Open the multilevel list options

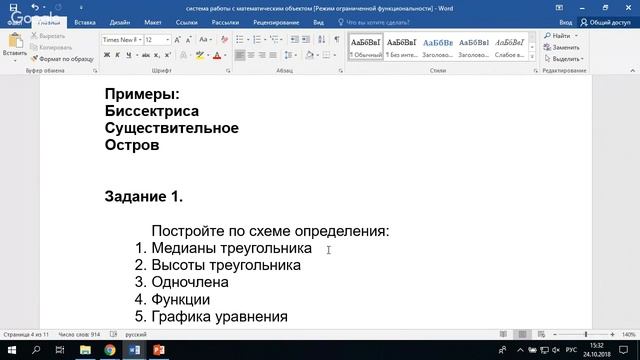pos(282,40)
